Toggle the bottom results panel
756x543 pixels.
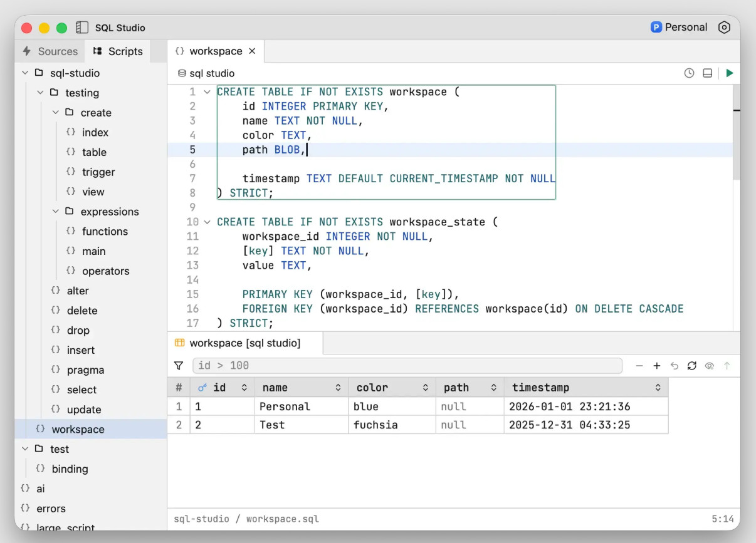[707, 73]
